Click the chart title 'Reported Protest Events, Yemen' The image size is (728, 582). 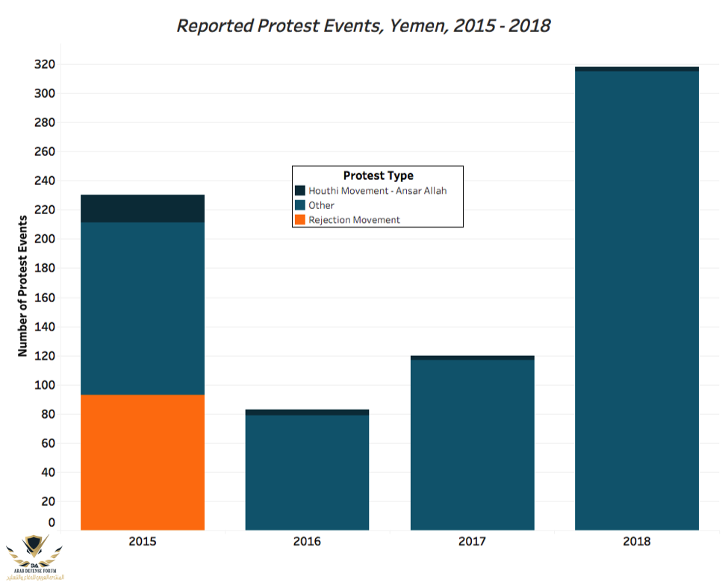point(364,25)
